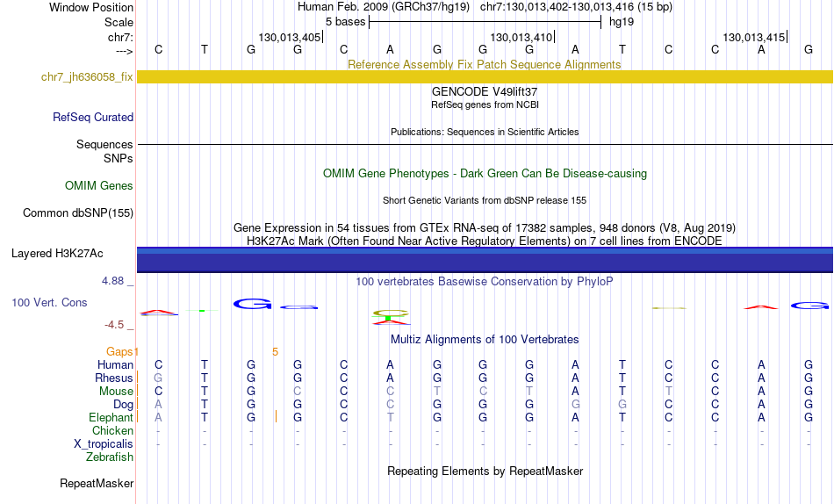Click the hg19 label beside the scale bar

pyautogui.click(x=622, y=22)
